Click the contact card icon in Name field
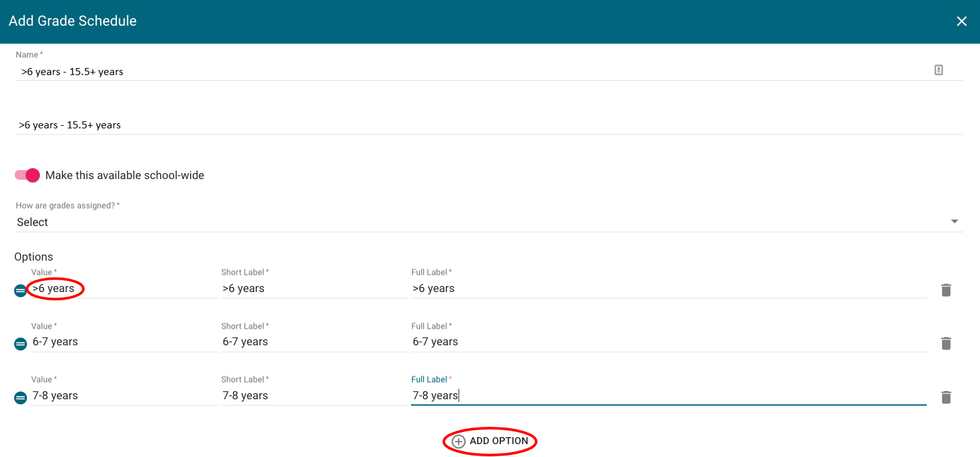This screenshot has height=457, width=980. click(938, 71)
